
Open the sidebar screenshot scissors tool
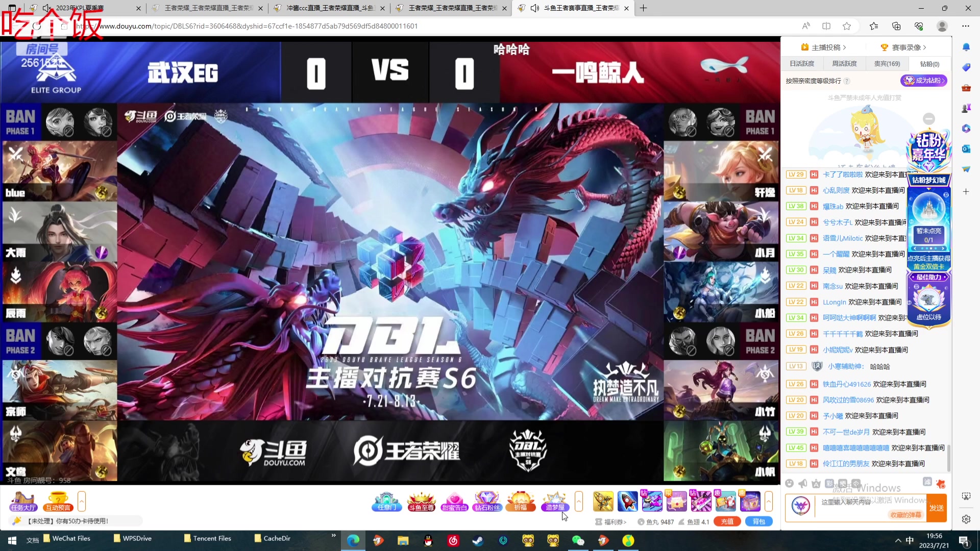point(966,496)
